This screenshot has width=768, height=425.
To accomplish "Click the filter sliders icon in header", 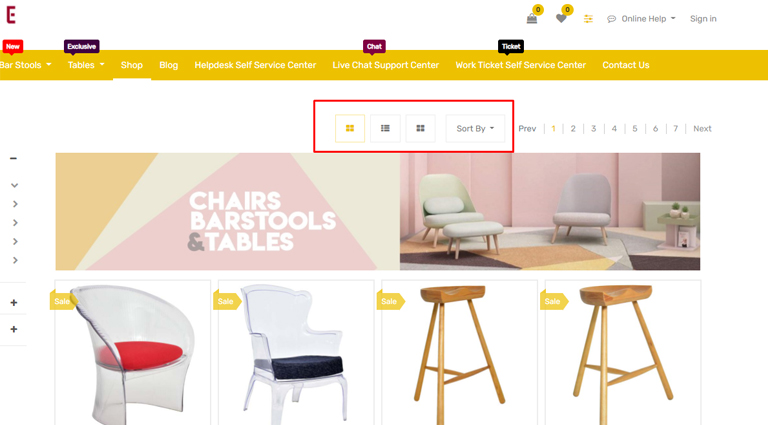I will (x=588, y=19).
